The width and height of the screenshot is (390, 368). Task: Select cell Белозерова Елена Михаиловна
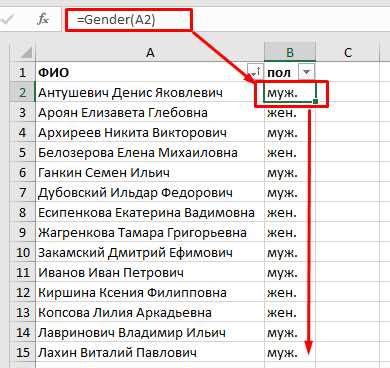tap(150, 152)
